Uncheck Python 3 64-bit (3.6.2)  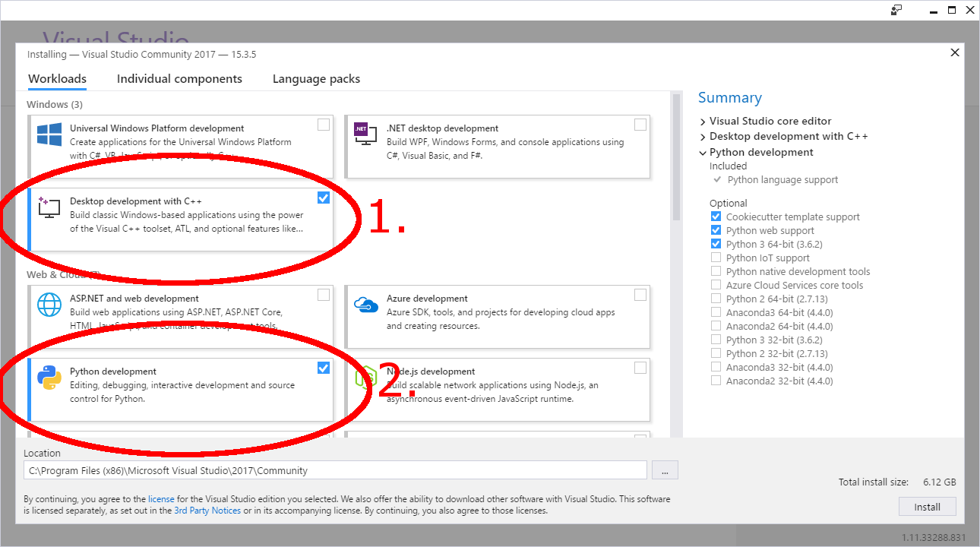(716, 244)
